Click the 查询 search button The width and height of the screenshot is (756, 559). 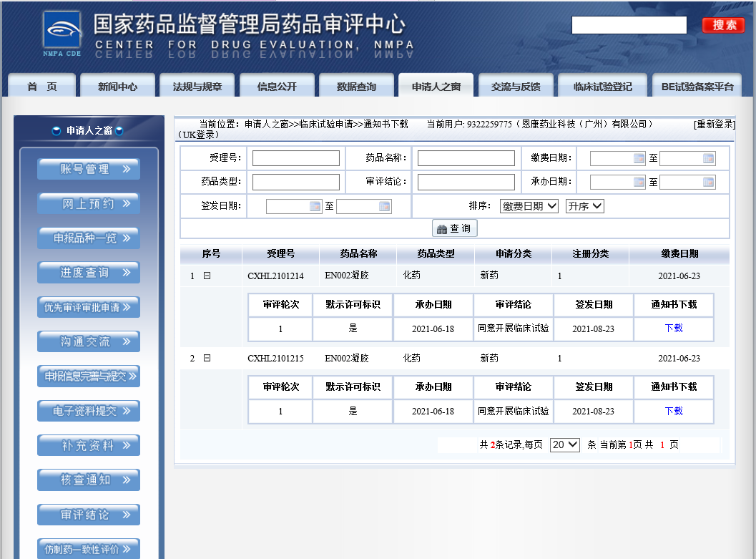pyautogui.click(x=454, y=228)
